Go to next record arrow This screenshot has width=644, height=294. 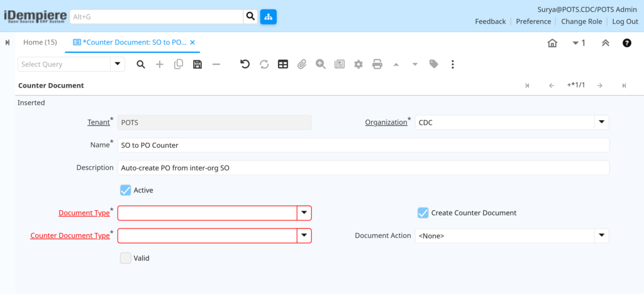599,86
